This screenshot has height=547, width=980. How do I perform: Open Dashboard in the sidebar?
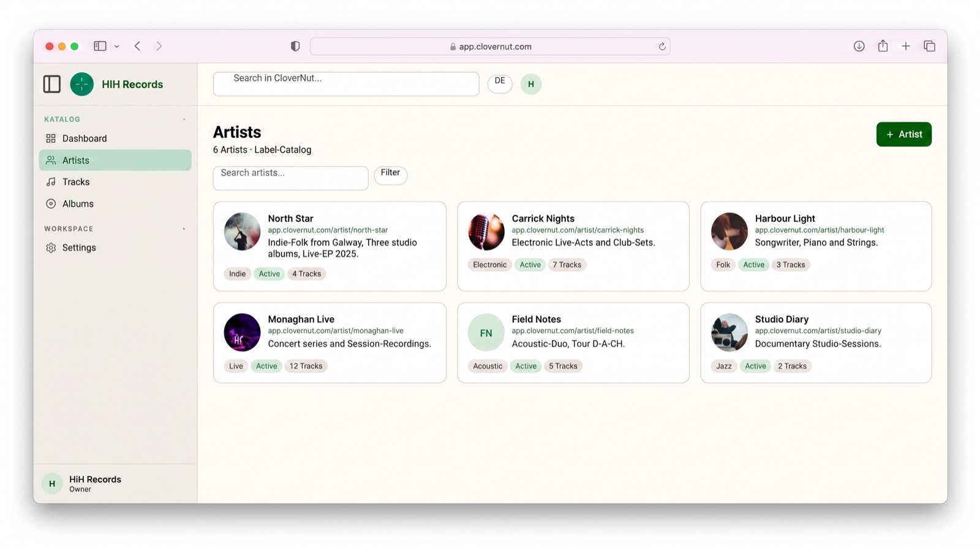115,138
